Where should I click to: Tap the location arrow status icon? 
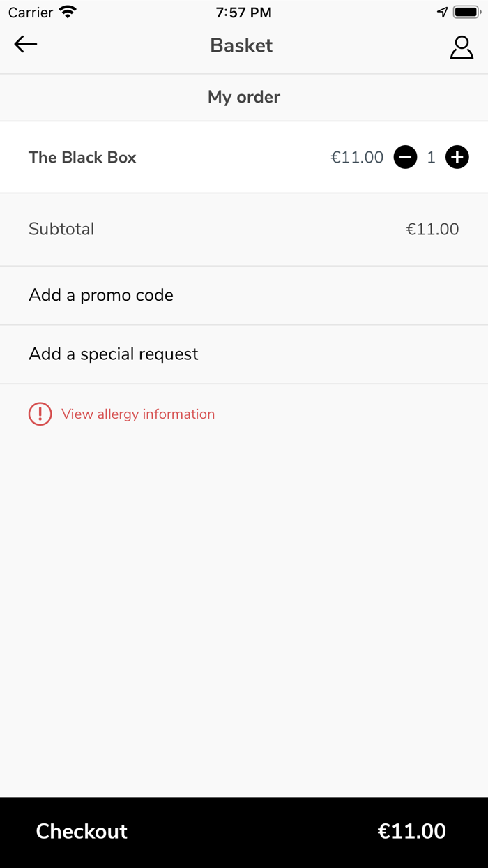click(442, 12)
